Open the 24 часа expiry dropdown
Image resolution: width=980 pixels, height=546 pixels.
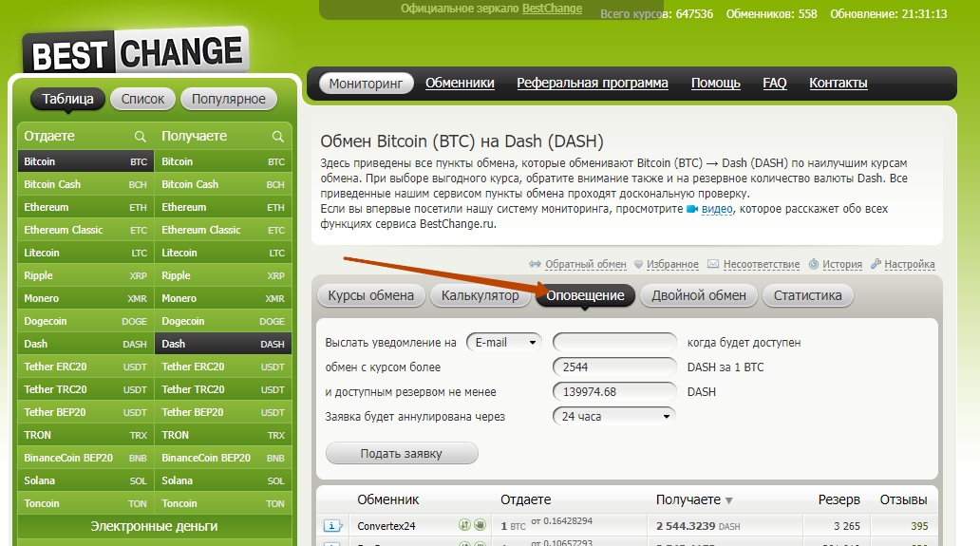[614, 416]
